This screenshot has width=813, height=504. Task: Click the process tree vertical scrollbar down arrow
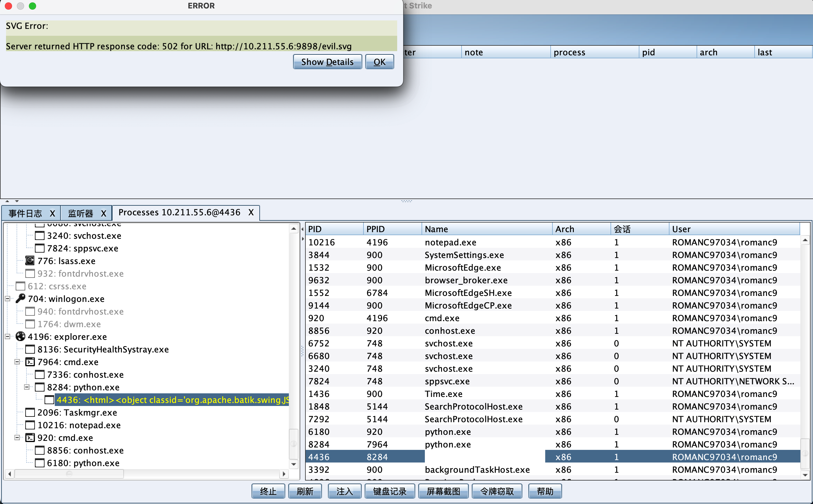293,464
